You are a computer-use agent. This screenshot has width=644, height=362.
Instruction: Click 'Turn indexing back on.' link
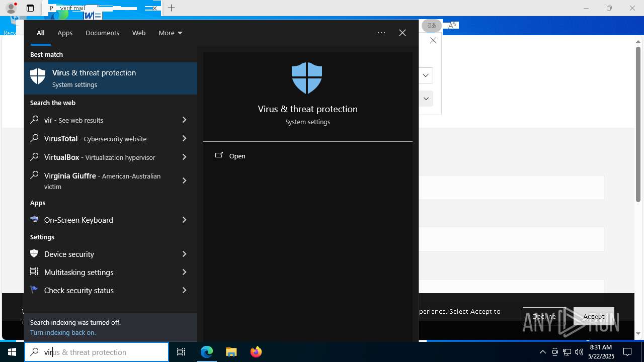point(63,332)
